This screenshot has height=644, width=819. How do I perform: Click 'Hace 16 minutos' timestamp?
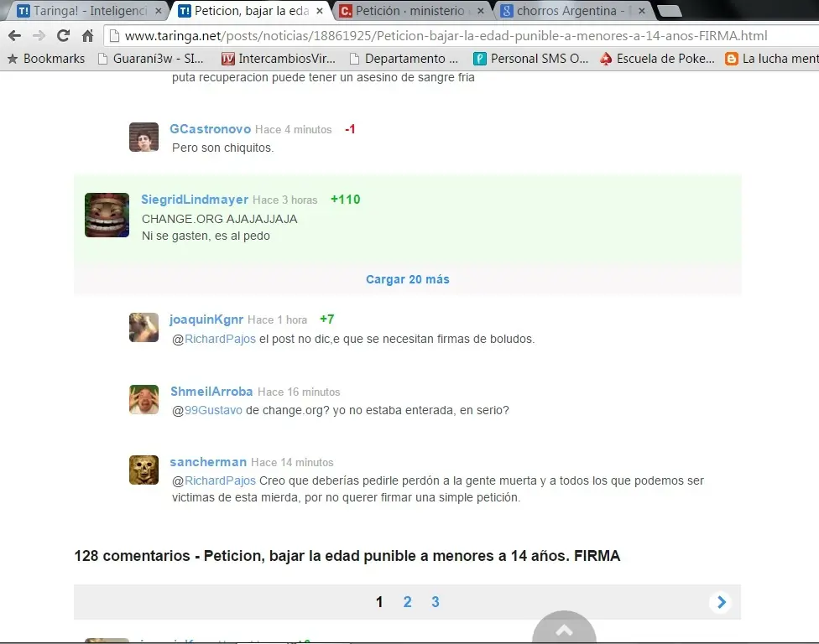coord(299,392)
